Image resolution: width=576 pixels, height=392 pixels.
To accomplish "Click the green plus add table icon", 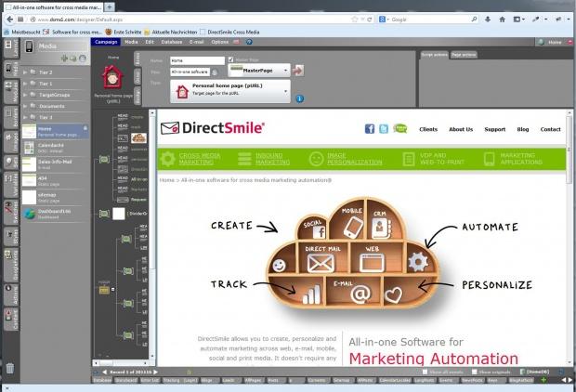I will (543, 380).
